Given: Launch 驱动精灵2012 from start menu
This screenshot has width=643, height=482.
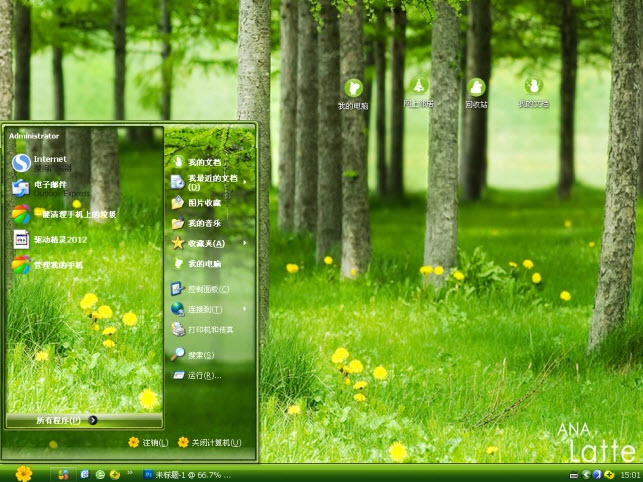Looking at the screenshot, I should pos(60,239).
